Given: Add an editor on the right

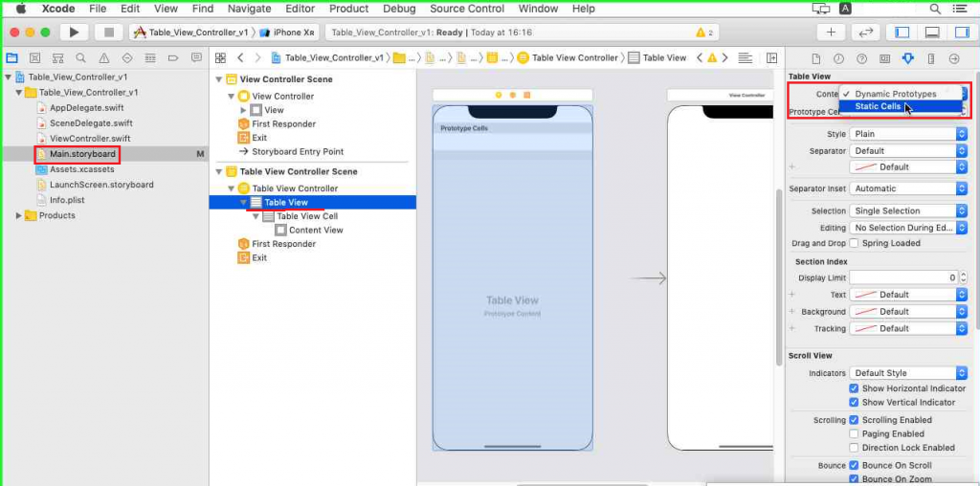Looking at the screenshot, I should pos(772,58).
